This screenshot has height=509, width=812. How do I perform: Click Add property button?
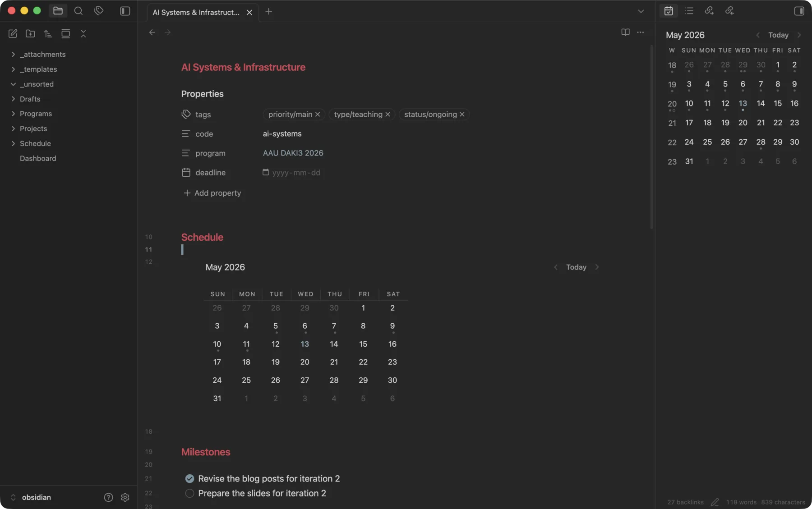[x=212, y=193]
